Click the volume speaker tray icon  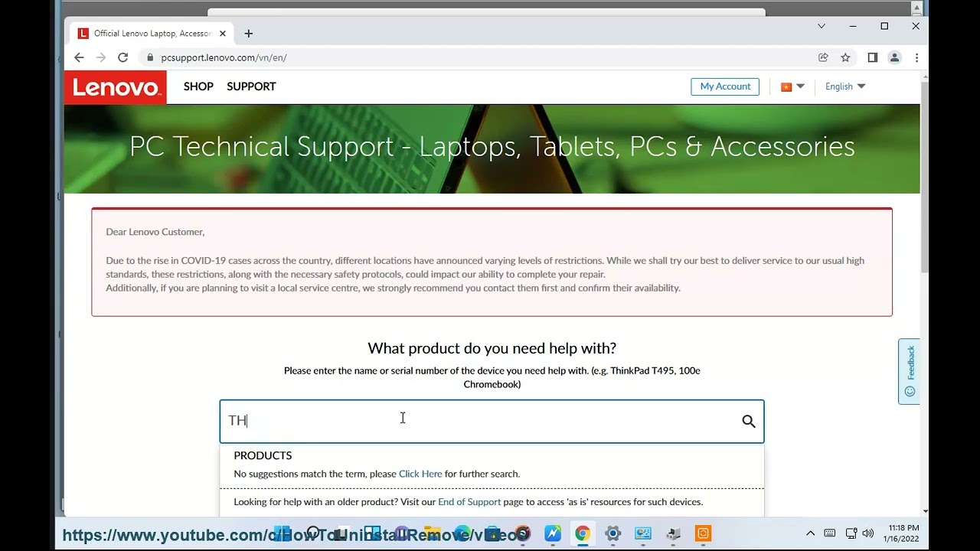pyautogui.click(x=867, y=533)
